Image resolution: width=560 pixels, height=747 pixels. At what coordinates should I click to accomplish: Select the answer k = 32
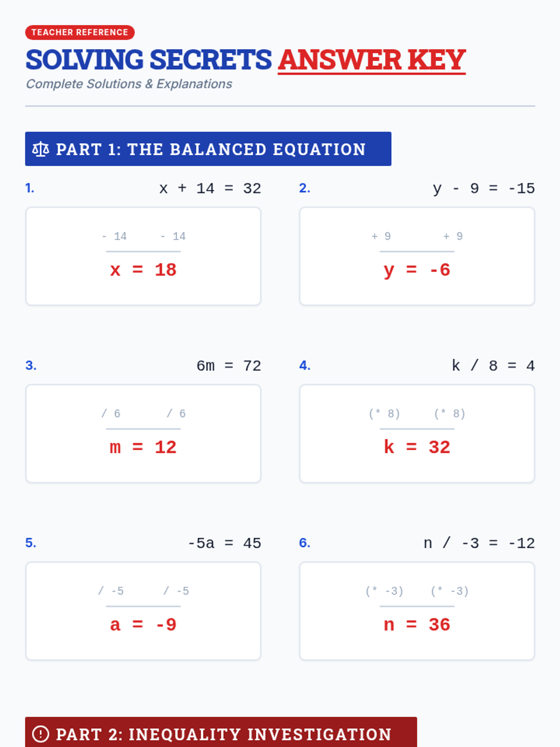417,447
